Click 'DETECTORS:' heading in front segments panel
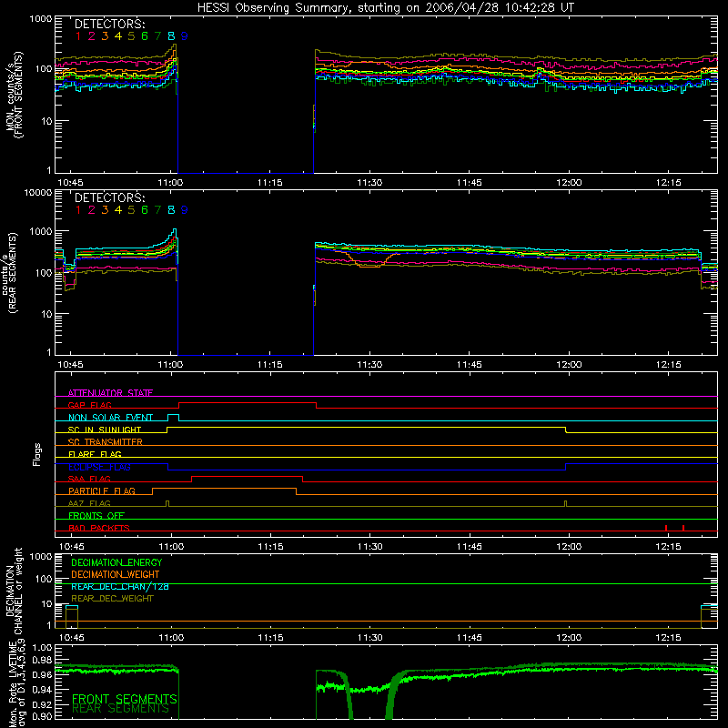 click(x=110, y=24)
